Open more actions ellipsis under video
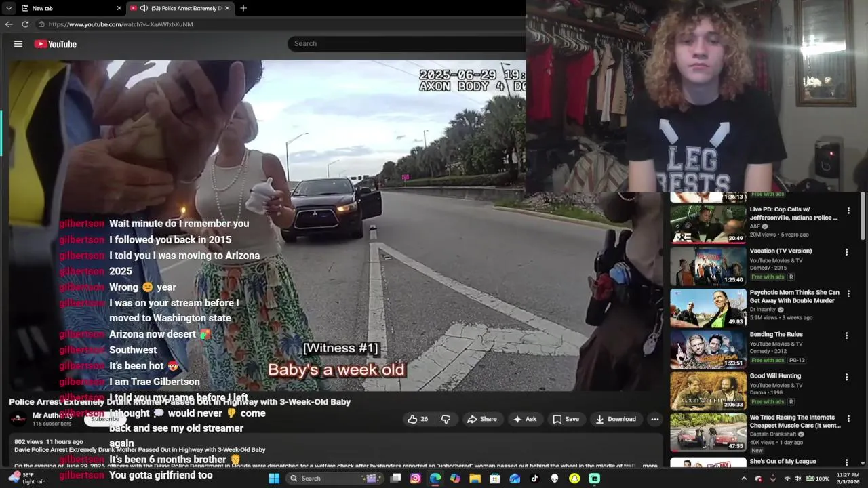868x488 pixels. click(655, 419)
